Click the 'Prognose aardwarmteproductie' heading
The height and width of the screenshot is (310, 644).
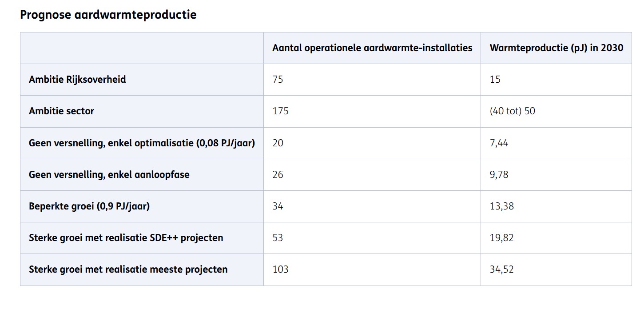pos(108,15)
